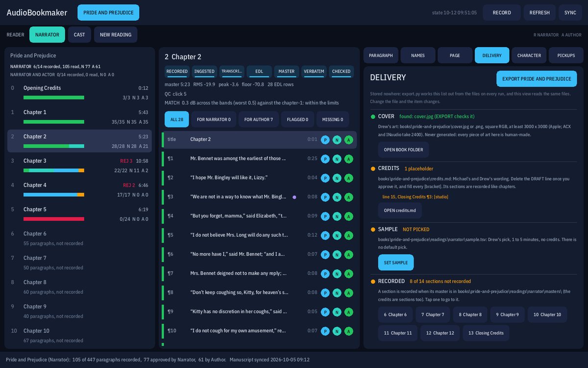Screen dimensions: 588x368
Task: Click the SET SAMPLE button
Action: click(x=396, y=263)
